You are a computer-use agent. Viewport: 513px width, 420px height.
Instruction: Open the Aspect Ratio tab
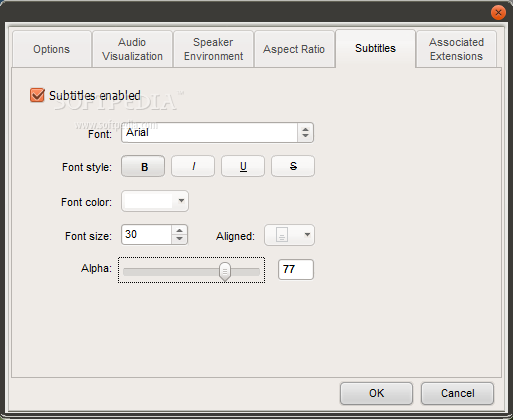[x=294, y=49]
